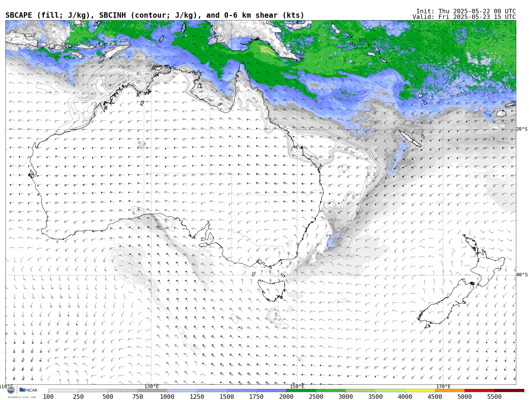Screen dimensions: 532x400
Task: Pick the blue 1250–1500 colorbar swatch
Action: tap(212, 391)
